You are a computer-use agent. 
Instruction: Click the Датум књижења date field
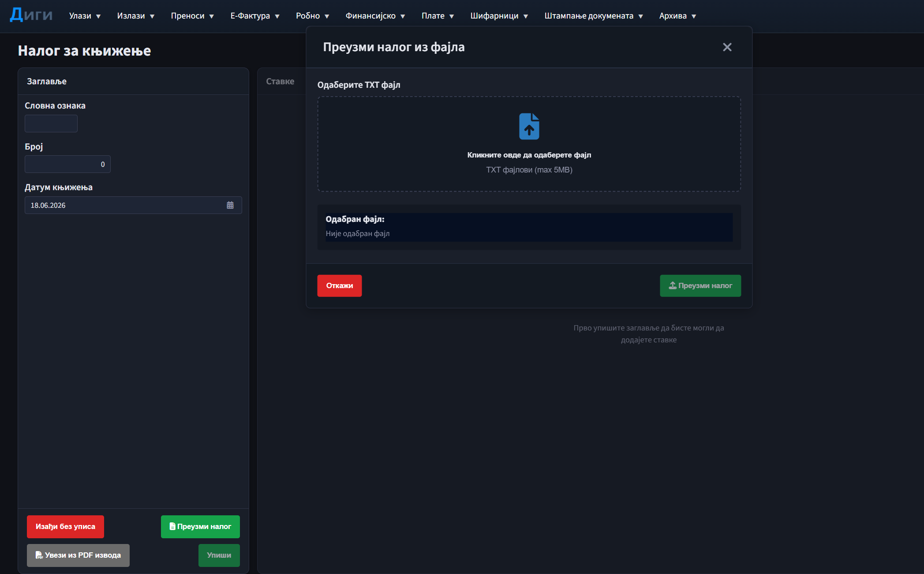pyautogui.click(x=133, y=205)
